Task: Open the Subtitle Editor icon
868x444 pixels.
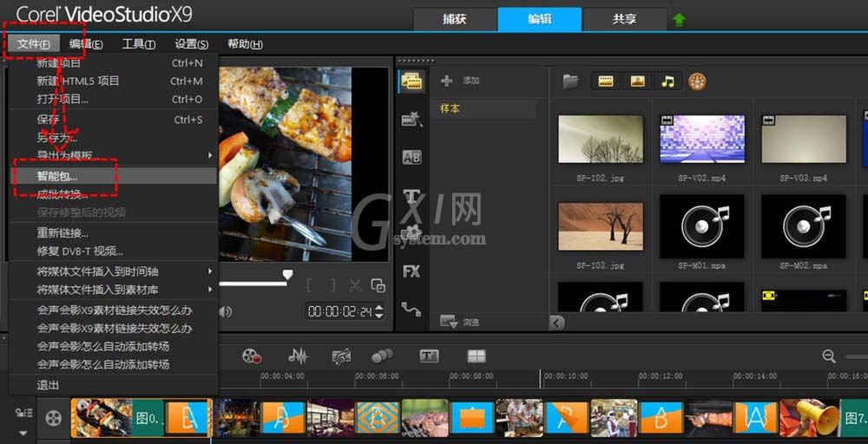Action: point(430,356)
